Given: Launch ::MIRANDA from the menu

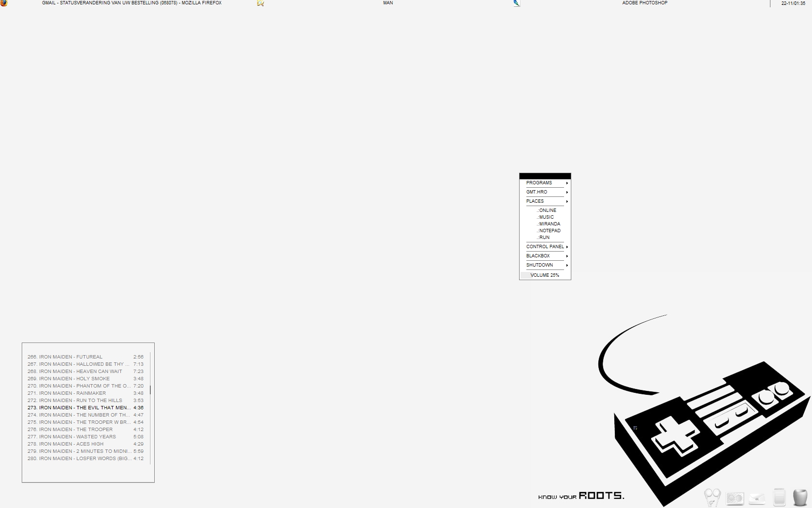Looking at the screenshot, I should [548, 224].
